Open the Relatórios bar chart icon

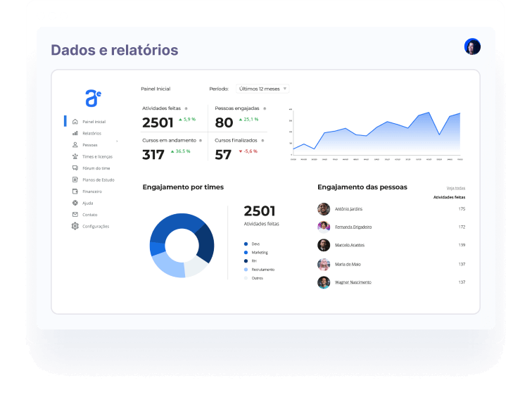click(x=75, y=133)
